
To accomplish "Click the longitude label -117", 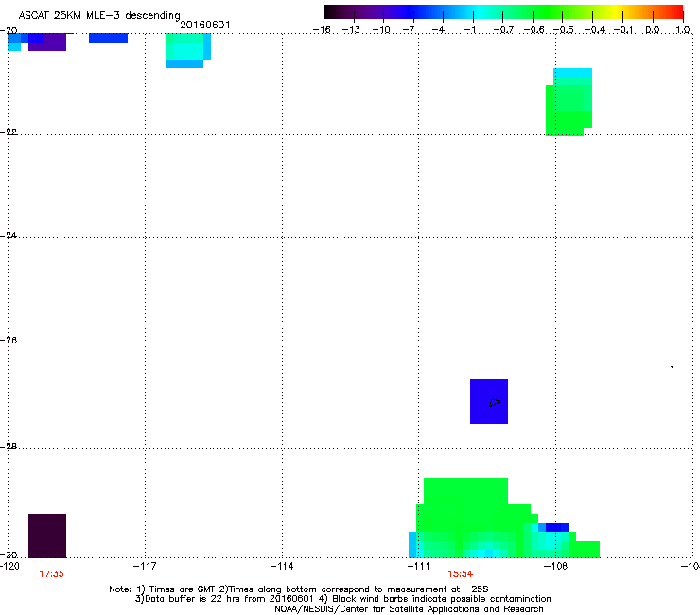I will (145, 567).
